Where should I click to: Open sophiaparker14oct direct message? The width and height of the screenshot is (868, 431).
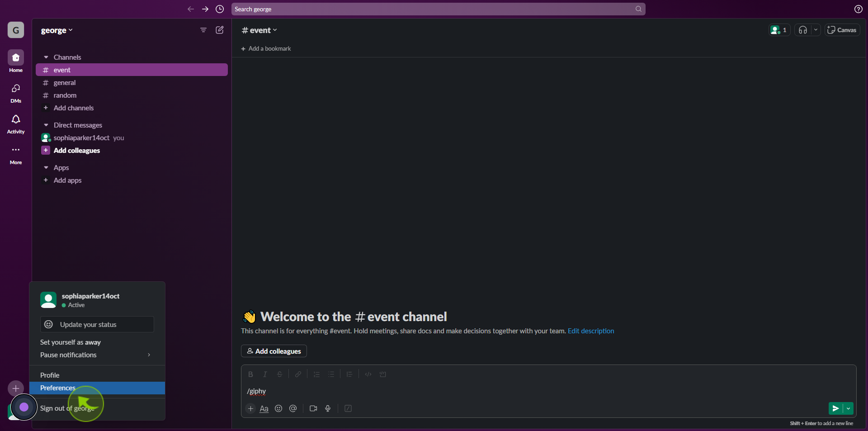click(x=132, y=138)
